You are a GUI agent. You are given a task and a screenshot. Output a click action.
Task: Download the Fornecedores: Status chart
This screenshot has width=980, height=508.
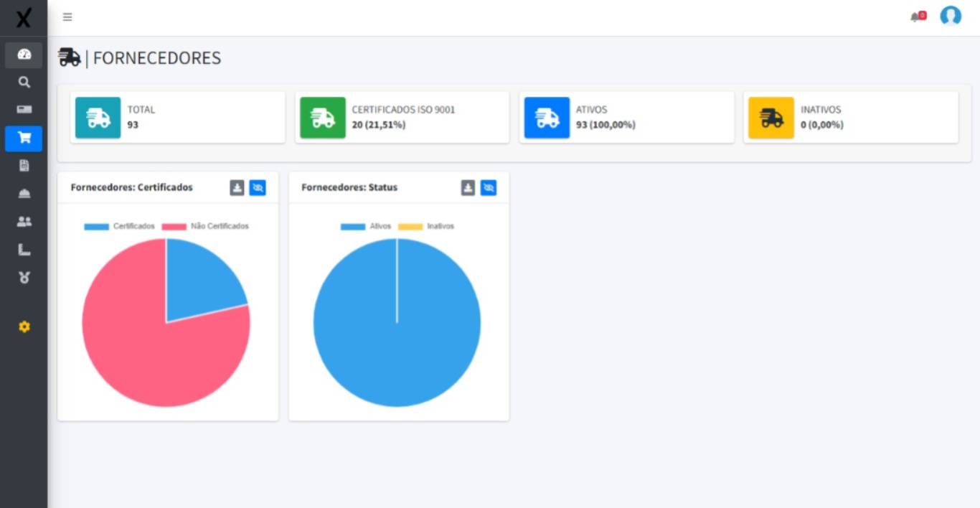pos(468,188)
